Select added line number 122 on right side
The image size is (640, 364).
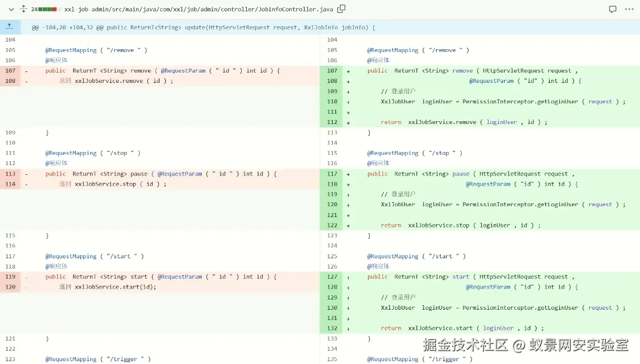[332, 225]
